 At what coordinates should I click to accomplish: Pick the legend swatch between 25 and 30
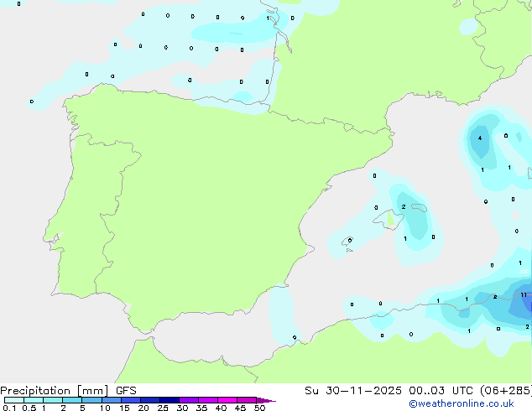coord(170,400)
